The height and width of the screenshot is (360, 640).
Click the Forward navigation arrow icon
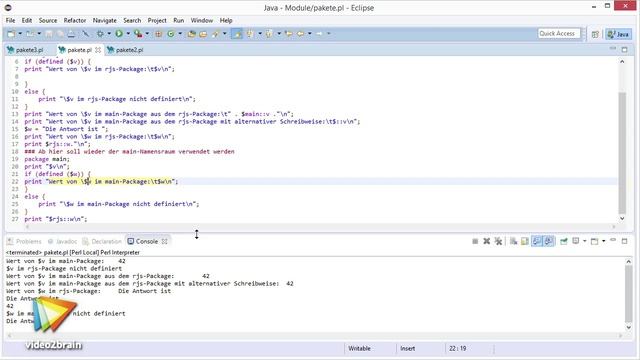320,34
